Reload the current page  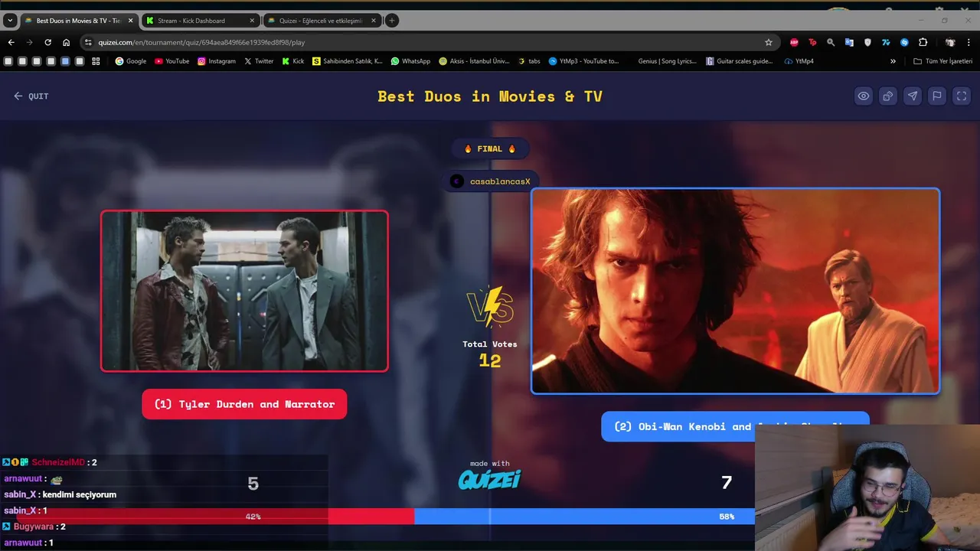tap(47, 42)
